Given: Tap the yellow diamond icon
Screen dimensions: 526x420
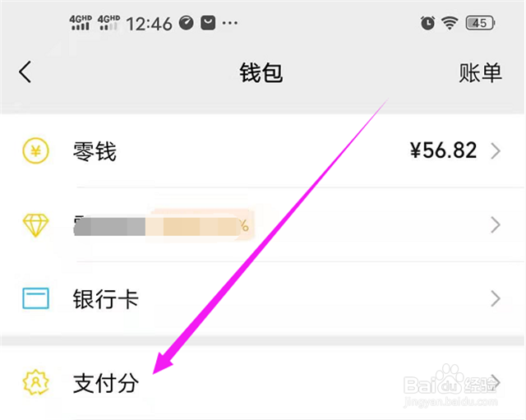Looking at the screenshot, I should (x=35, y=224).
